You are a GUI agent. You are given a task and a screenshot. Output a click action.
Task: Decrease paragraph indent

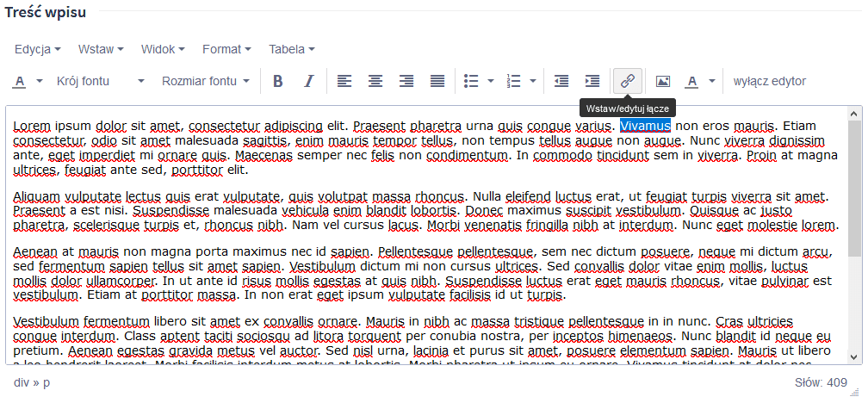click(x=561, y=81)
